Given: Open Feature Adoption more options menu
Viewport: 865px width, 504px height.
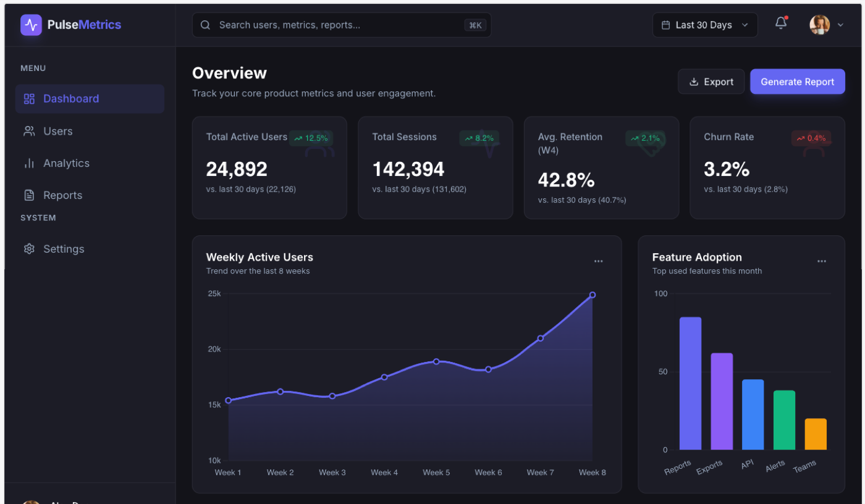Looking at the screenshot, I should click(x=822, y=261).
